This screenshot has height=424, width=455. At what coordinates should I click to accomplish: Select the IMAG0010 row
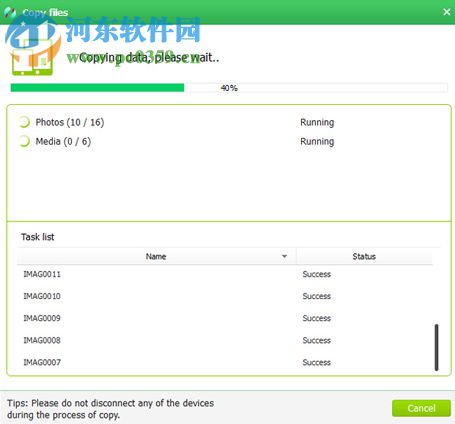[x=225, y=296]
